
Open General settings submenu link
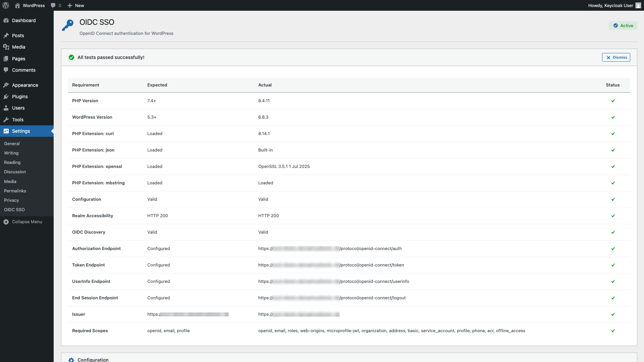click(x=12, y=143)
